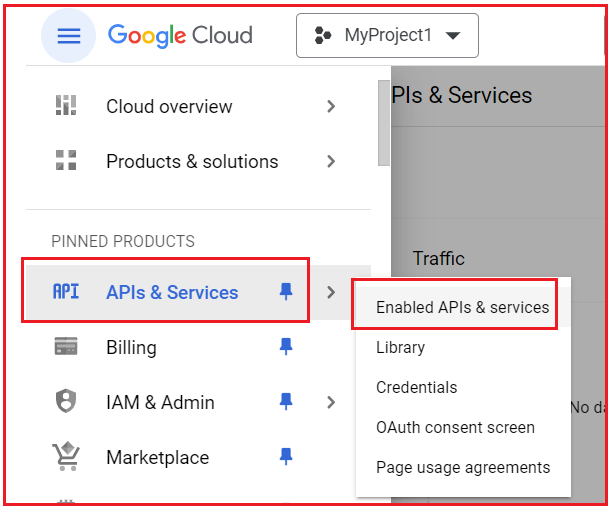Click the Traffic heading on the dashboard
This screenshot has height=507, width=610.
click(x=438, y=258)
